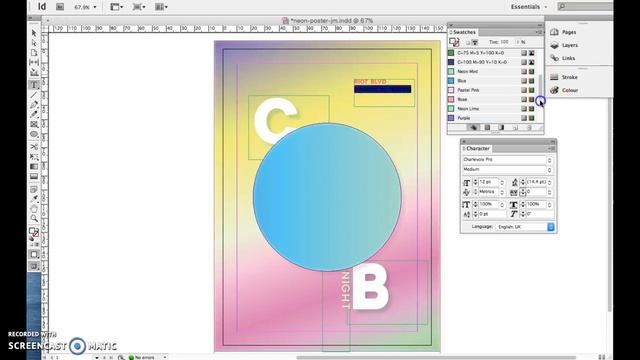Click the Swatches panel tab
This screenshot has width=640, height=360.
(464, 32)
